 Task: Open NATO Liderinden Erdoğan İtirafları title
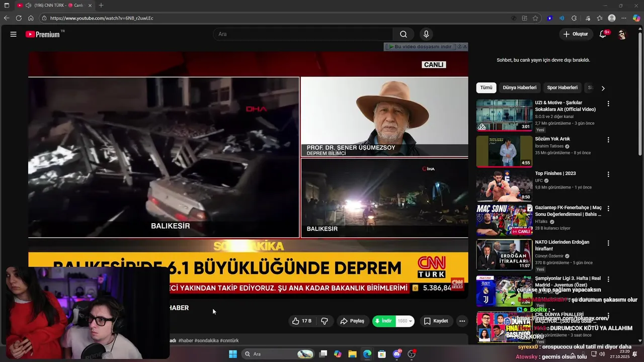pos(562,245)
